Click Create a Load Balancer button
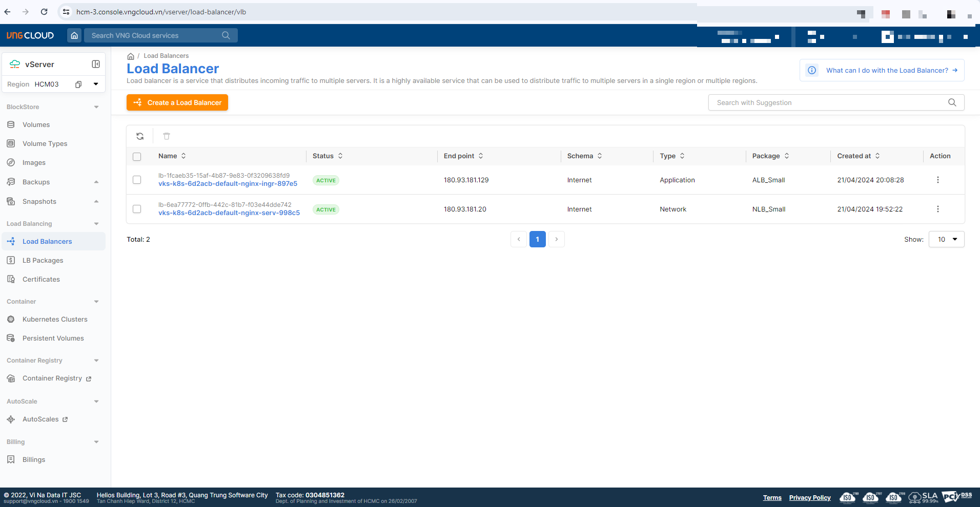This screenshot has height=507, width=980. pyautogui.click(x=177, y=102)
